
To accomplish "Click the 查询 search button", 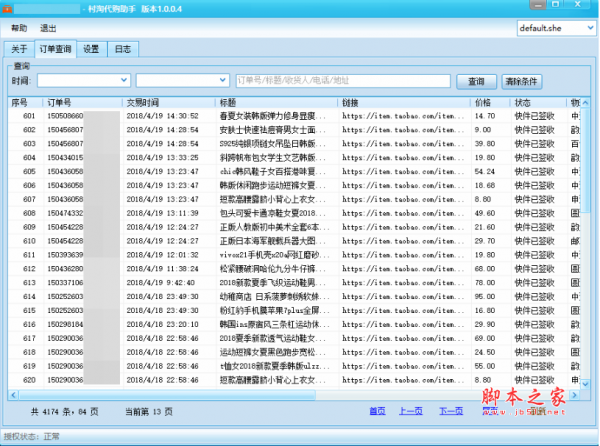I will tap(476, 81).
